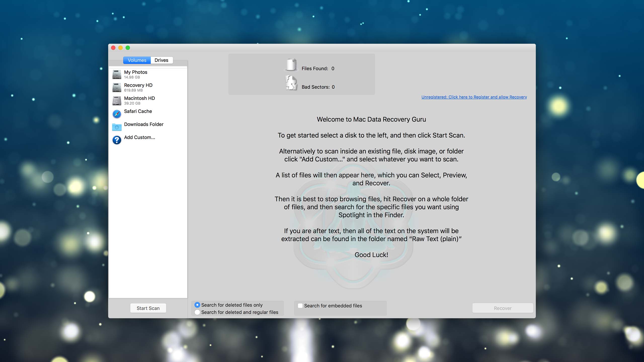Click the Downloads Folder icon
Viewport: 644px width, 362px height.
tap(117, 127)
